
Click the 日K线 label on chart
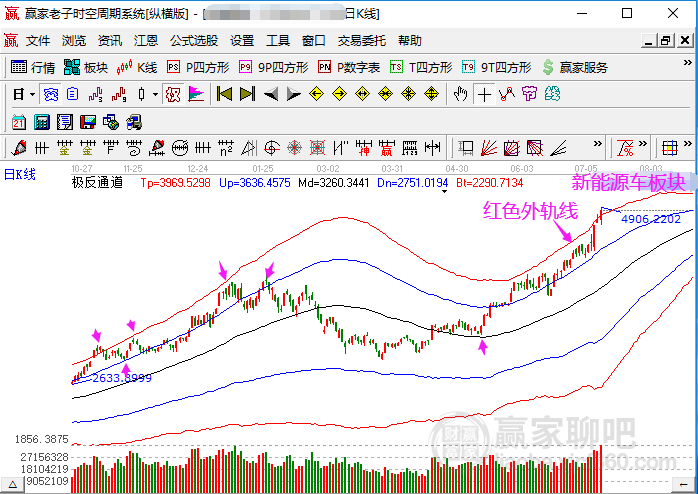[x=20, y=174]
